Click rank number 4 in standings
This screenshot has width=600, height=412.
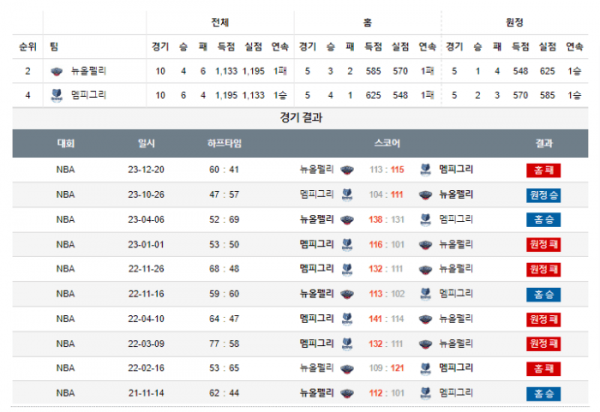tap(28, 95)
